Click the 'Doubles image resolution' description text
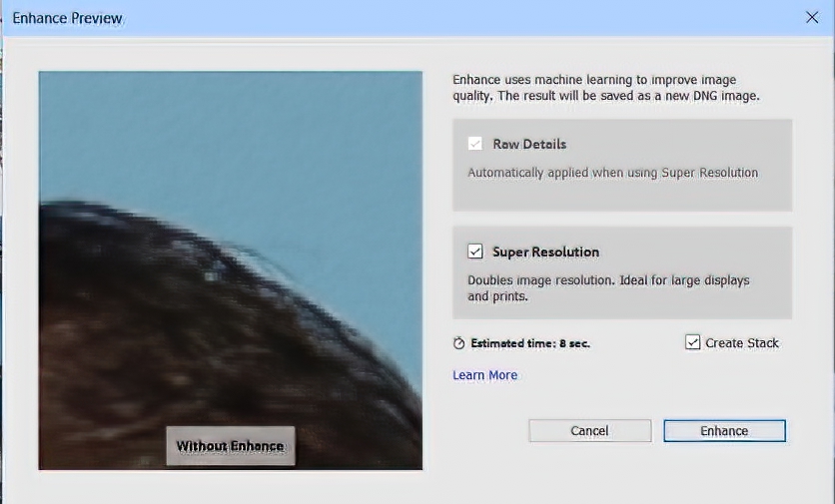 pos(608,287)
